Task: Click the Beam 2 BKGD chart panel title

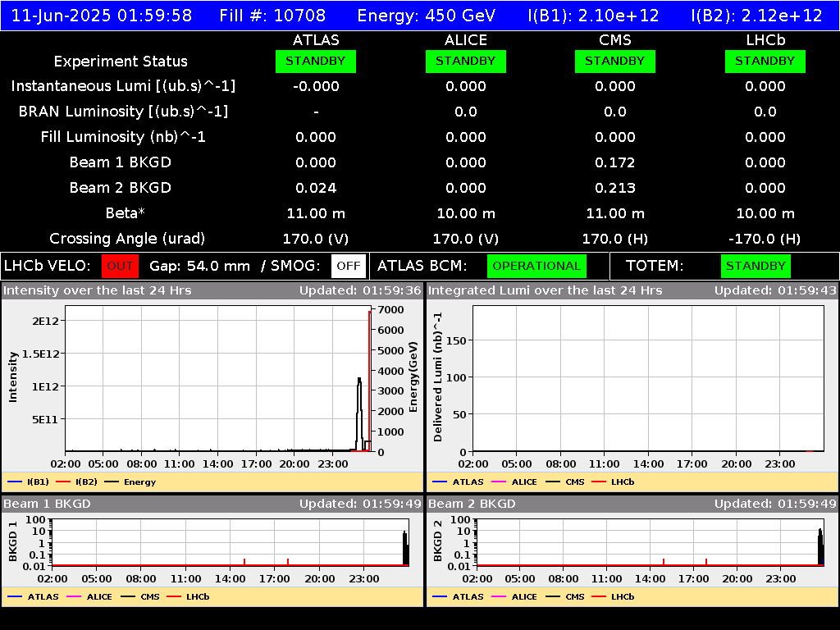Action: coord(472,504)
